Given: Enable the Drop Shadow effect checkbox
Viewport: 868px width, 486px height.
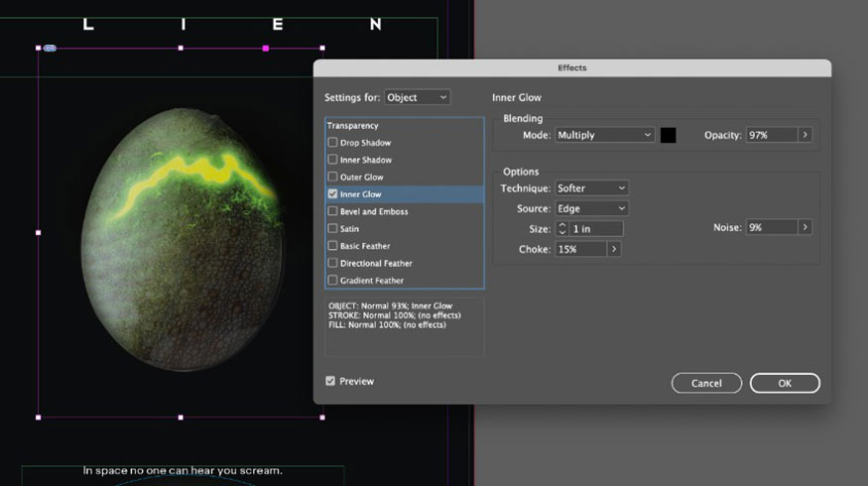Looking at the screenshot, I should (332, 142).
